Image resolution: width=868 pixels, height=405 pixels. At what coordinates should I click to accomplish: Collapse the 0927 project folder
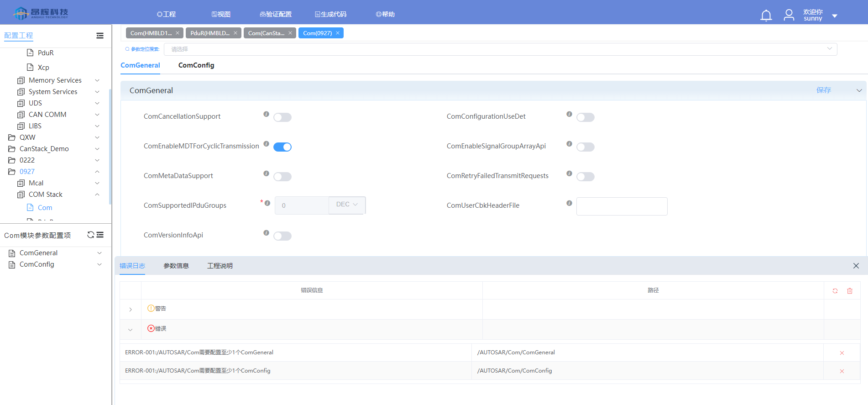[97, 172]
